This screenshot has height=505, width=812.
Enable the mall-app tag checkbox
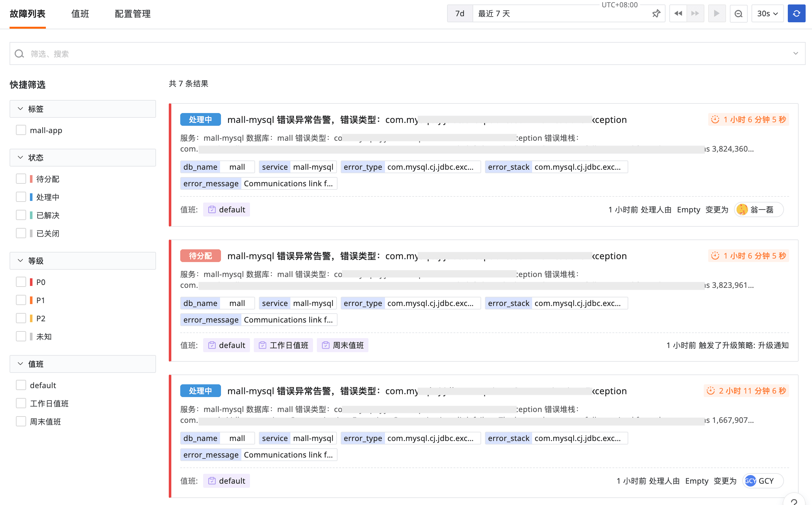[x=21, y=130]
